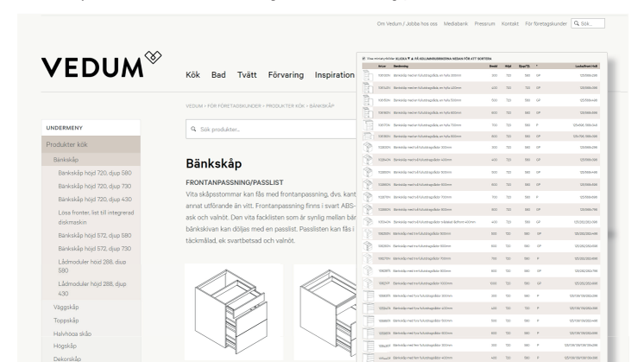This screenshot has width=644, height=362.
Task: Open thumbnail of två fullutdragslådor 500mm row
Action: pos(368,172)
